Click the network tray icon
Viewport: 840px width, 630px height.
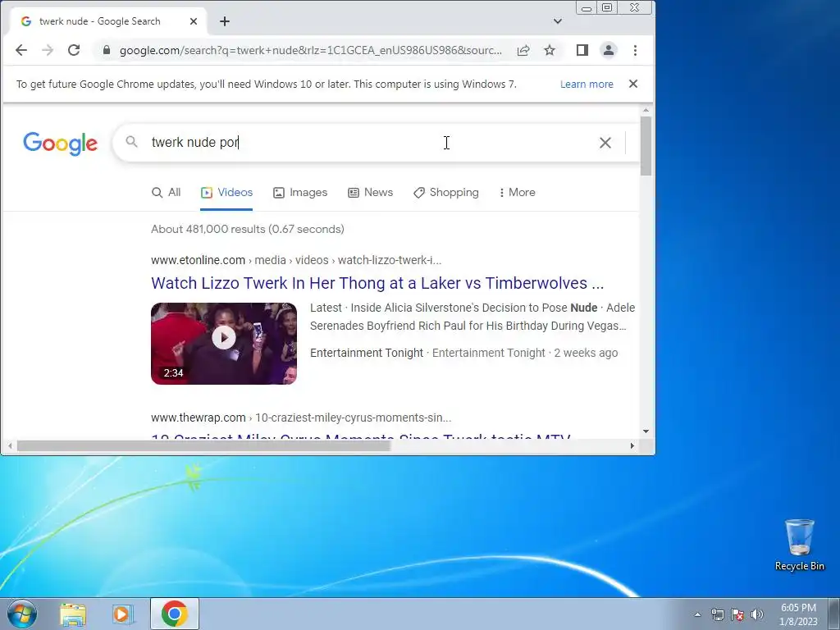[x=717, y=614]
